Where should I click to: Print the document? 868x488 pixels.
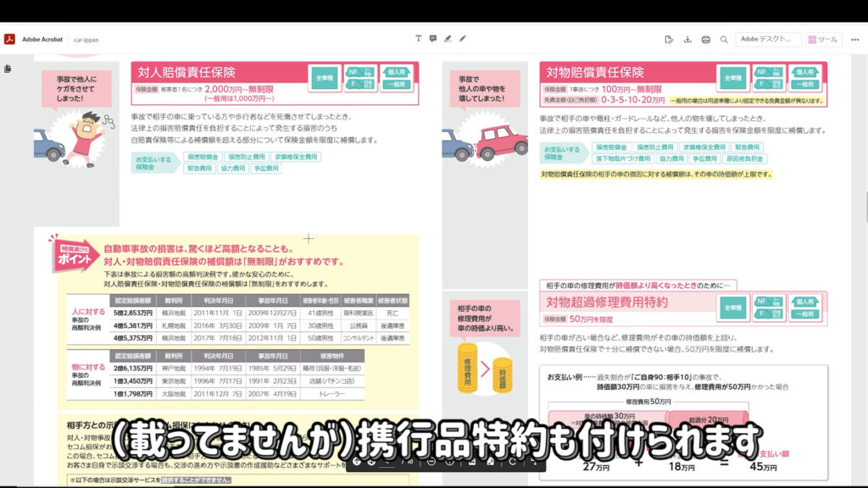click(x=705, y=39)
